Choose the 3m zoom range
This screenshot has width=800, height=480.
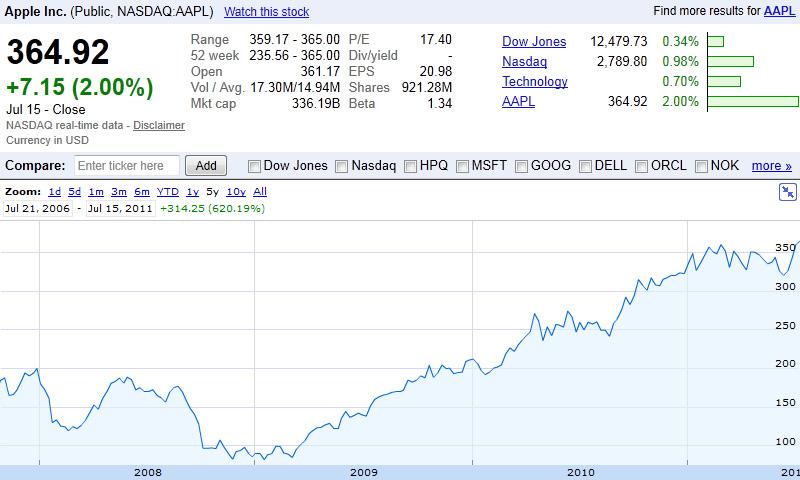coord(119,192)
